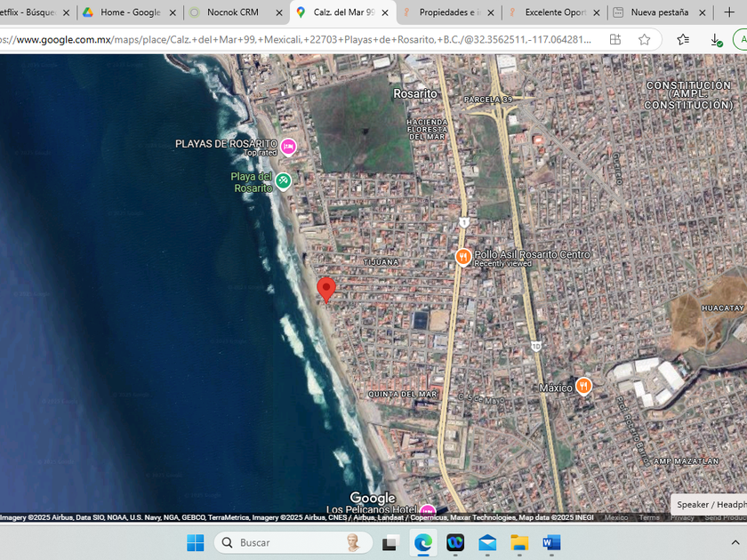
Task: Open the Máxico restaurant marker
Action: 583,386
